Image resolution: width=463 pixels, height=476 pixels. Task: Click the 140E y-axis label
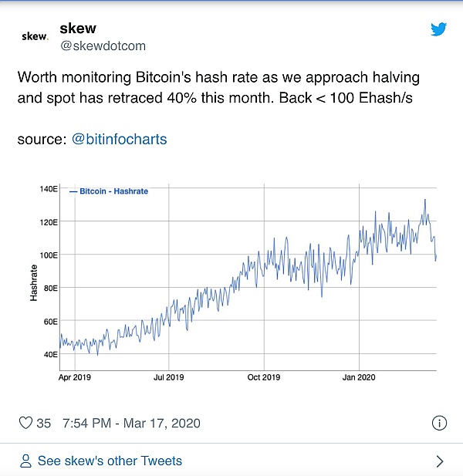click(48, 189)
